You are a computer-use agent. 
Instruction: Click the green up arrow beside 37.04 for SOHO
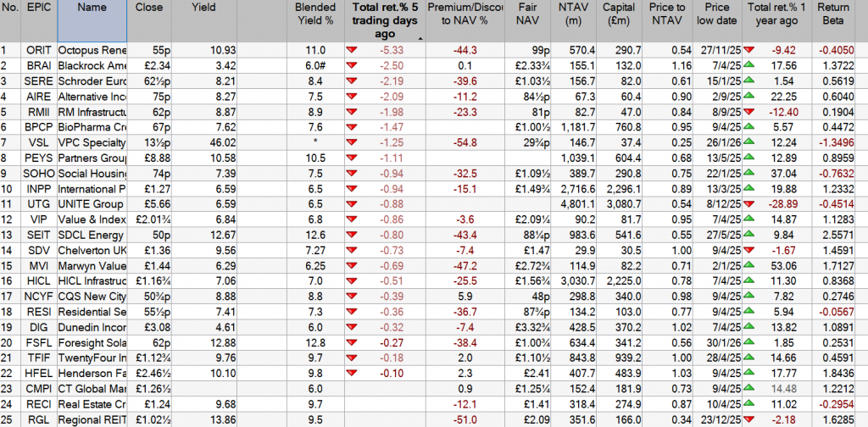click(x=749, y=172)
